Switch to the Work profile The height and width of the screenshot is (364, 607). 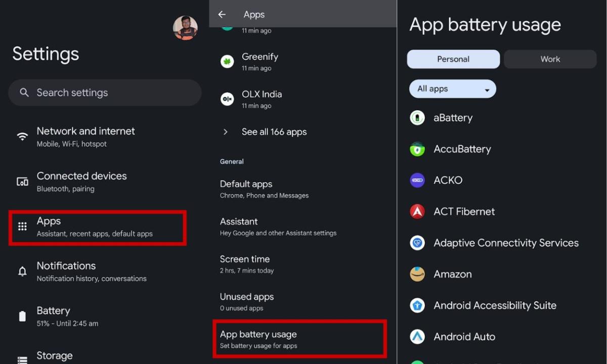tap(550, 59)
